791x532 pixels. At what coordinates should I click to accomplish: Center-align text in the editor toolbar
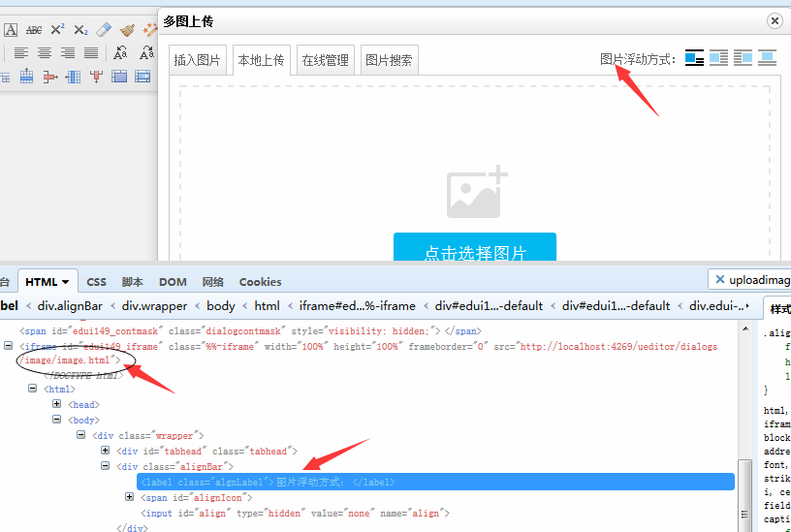coord(45,52)
